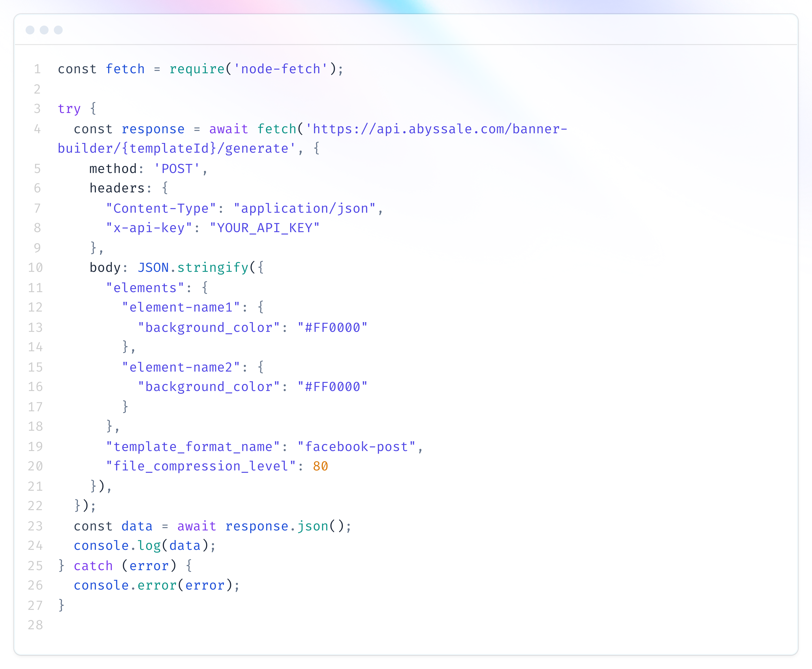Click the 'node-fetch' string on line 1
812x669 pixels.
click(280, 69)
